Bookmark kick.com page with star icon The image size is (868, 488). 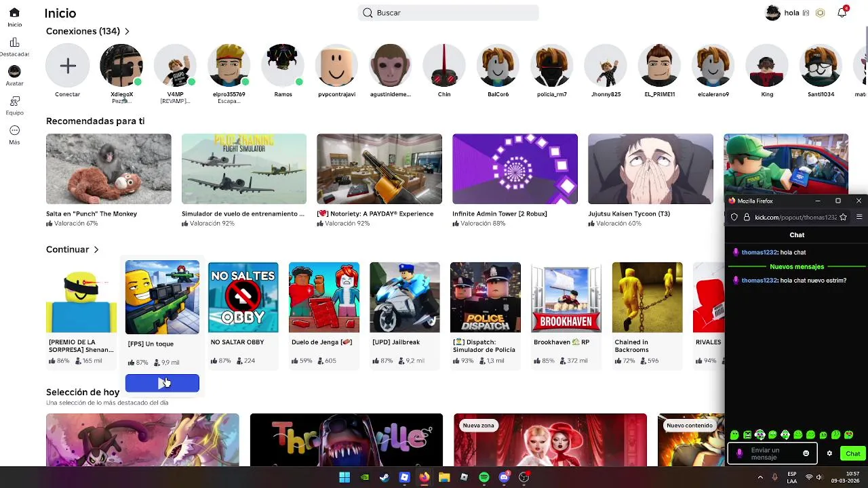pyautogui.click(x=843, y=217)
